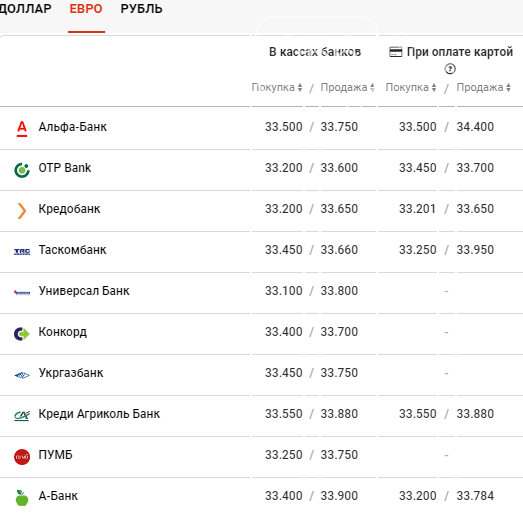Open the Укргазбанк link
Screen dimensions: 523x517
coord(71,373)
